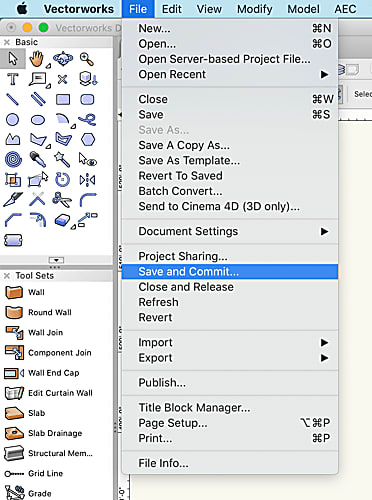
Task: Activate the Flyover tool
Action: pyautogui.click(x=63, y=59)
